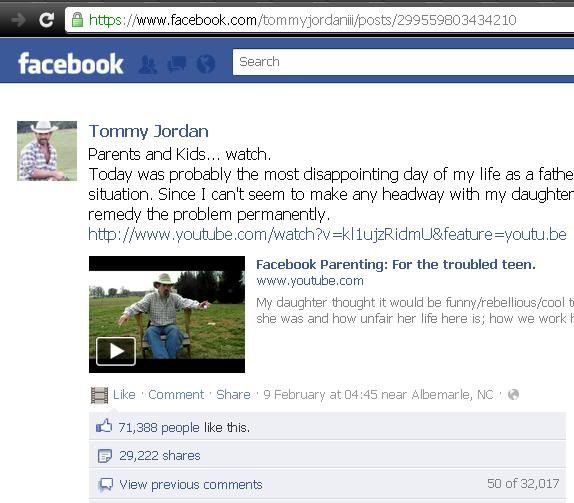The height and width of the screenshot is (503, 574).
Task: Play the video thumbnail's play button
Action: (x=116, y=351)
